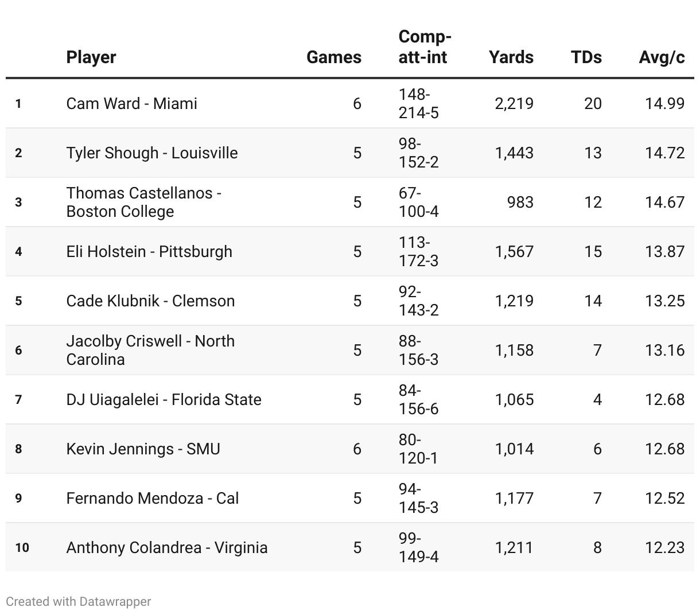This screenshot has height=615, width=700.
Task: Click the 2,219 yards value
Action: (514, 103)
